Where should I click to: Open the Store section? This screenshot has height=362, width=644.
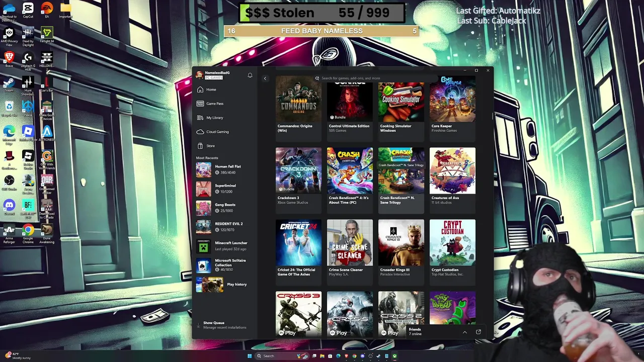(x=225, y=146)
